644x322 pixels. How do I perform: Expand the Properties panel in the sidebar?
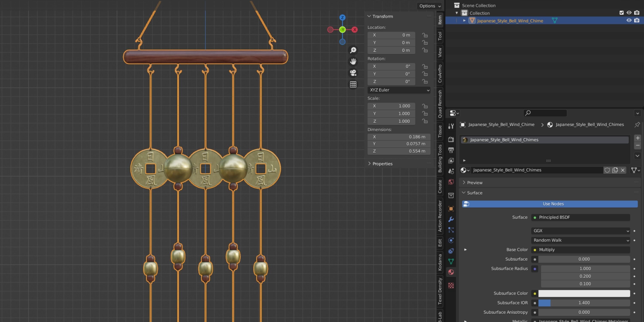[369, 164]
